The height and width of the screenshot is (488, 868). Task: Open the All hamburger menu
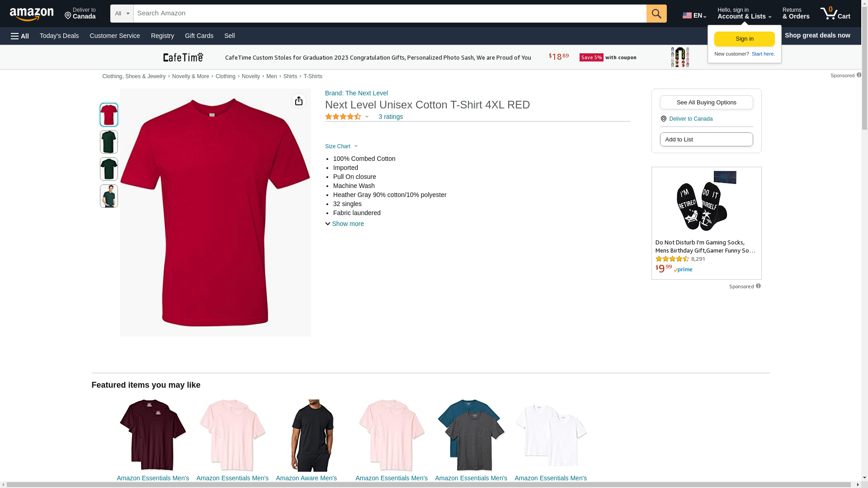(x=20, y=36)
